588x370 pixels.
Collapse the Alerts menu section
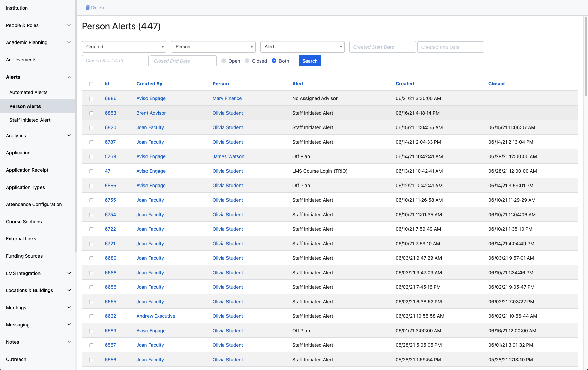pos(69,77)
